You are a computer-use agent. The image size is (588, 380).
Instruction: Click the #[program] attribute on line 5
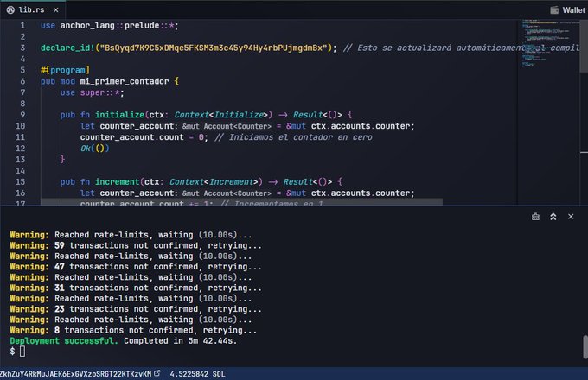coord(65,70)
